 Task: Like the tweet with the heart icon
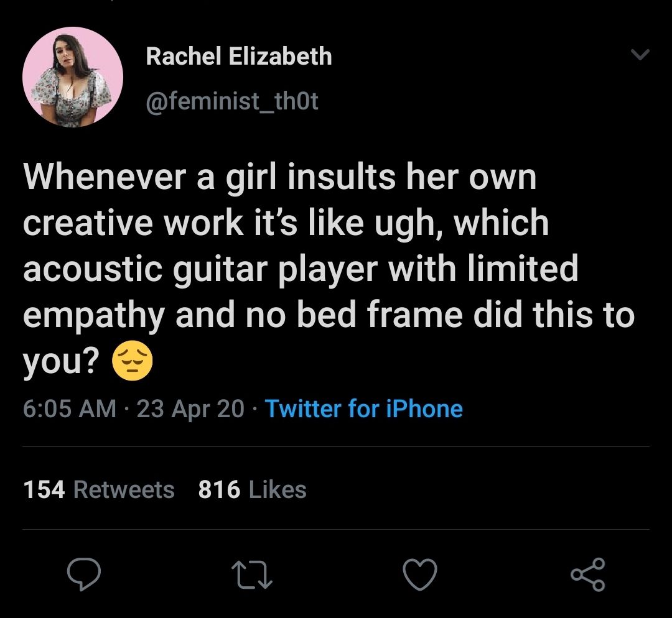point(421,574)
